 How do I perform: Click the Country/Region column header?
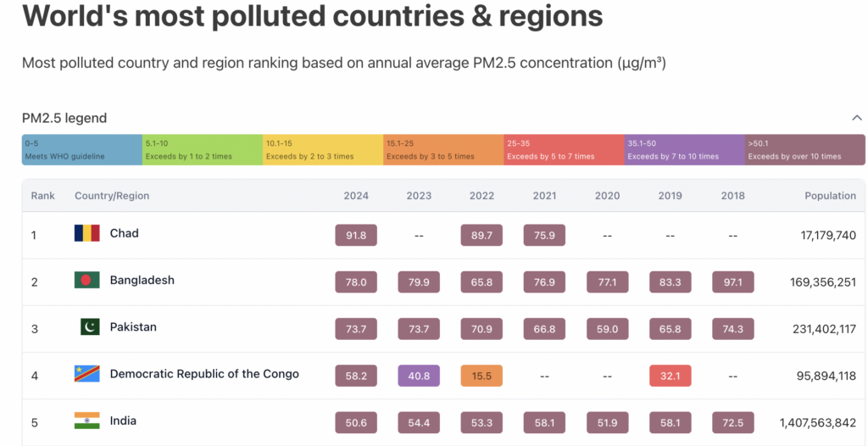tap(112, 196)
